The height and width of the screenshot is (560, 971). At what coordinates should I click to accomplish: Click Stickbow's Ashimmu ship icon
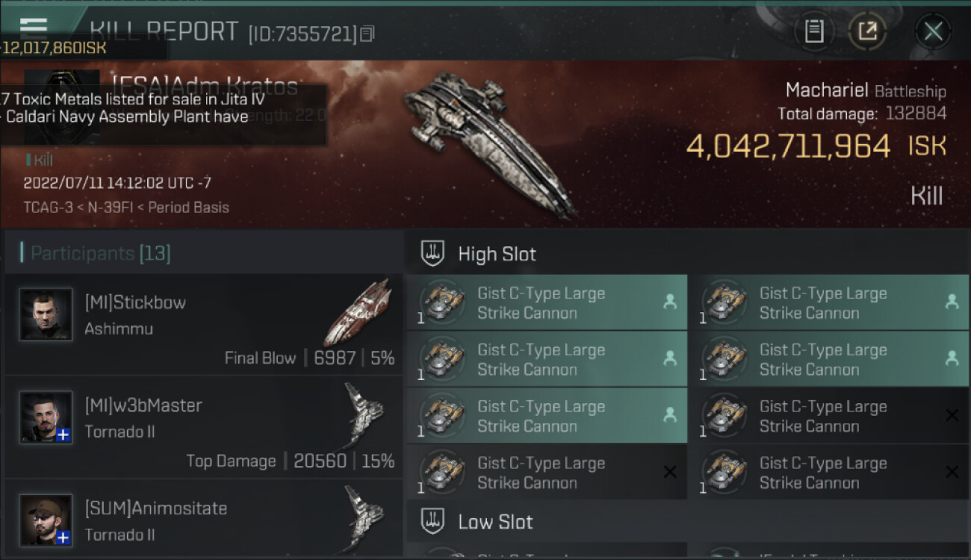tap(359, 312)
